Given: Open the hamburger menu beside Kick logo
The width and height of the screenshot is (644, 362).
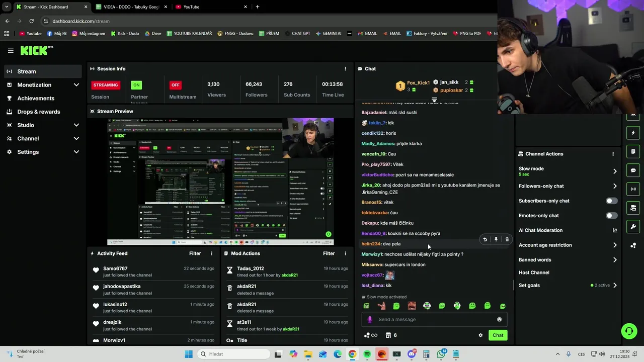Looking at the screenshot, I should [11, 51].
